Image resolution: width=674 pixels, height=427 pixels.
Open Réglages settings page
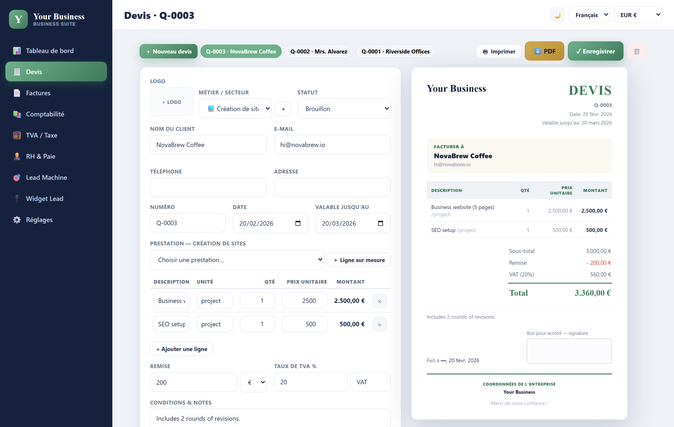(56, 220)
